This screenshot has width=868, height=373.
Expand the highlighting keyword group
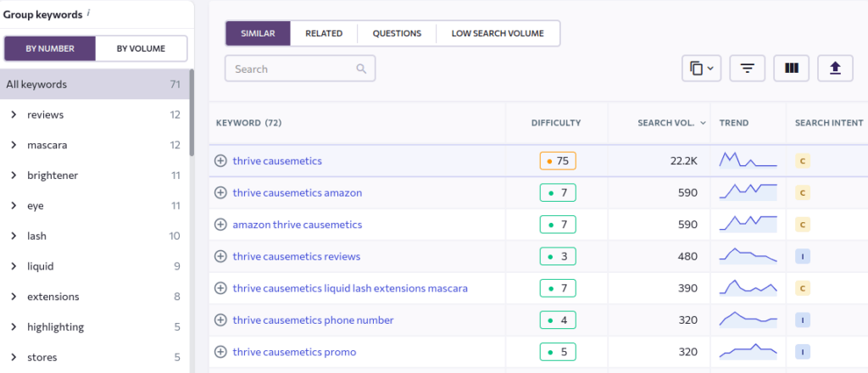click(14, 327)
